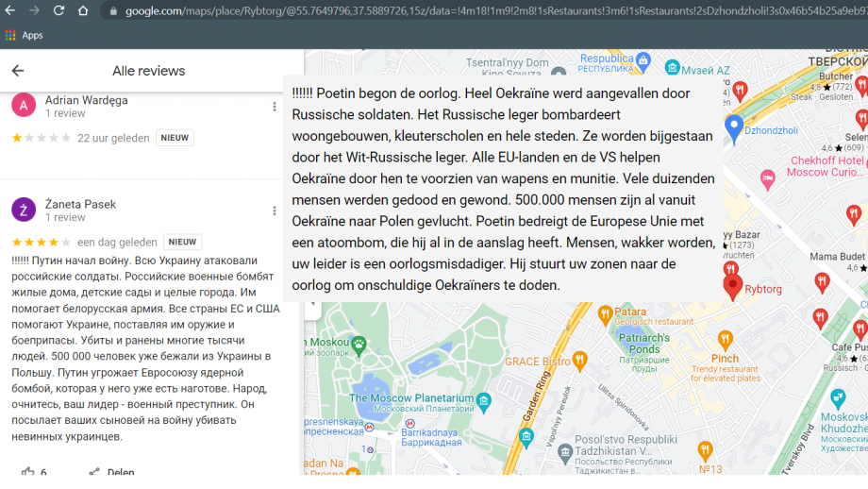Image resolution: width=868 pixels, height=489 pixels.
Task: Click the NIEUW badge on Adrian's review
Action: [175, 138]
